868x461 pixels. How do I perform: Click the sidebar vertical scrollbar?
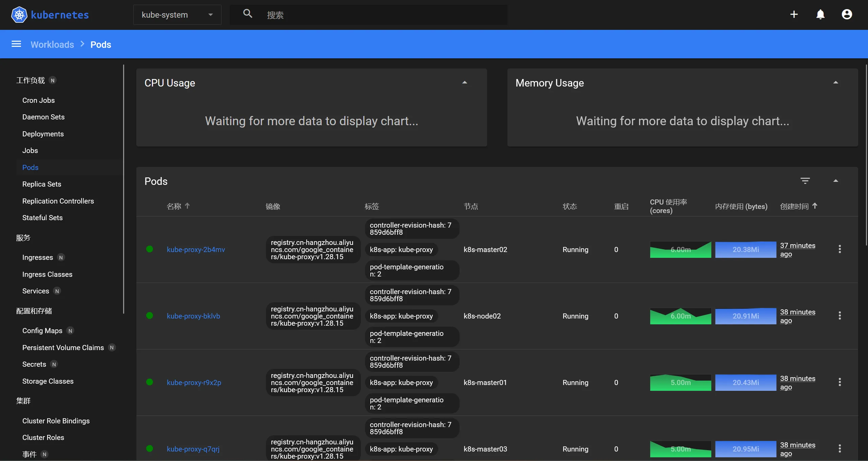(123, 189)
